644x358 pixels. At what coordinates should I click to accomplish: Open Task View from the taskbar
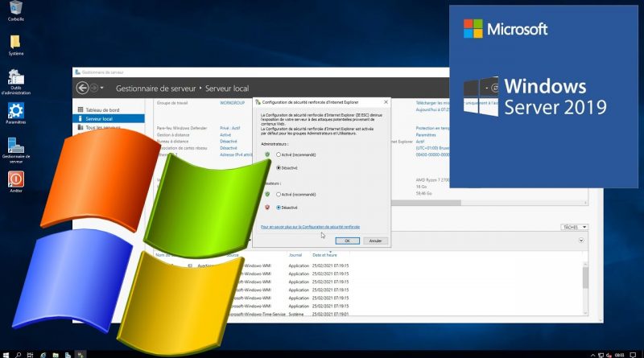(30, 355)
